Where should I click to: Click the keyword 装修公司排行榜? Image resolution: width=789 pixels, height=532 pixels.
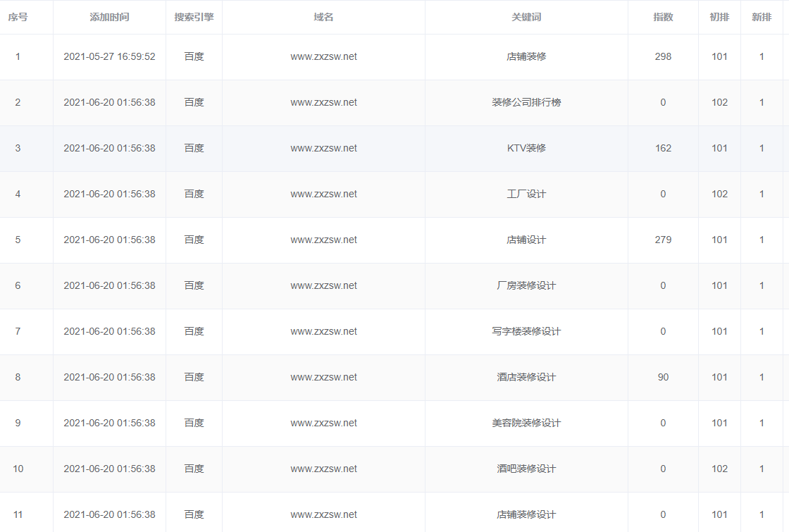[526, 102]
